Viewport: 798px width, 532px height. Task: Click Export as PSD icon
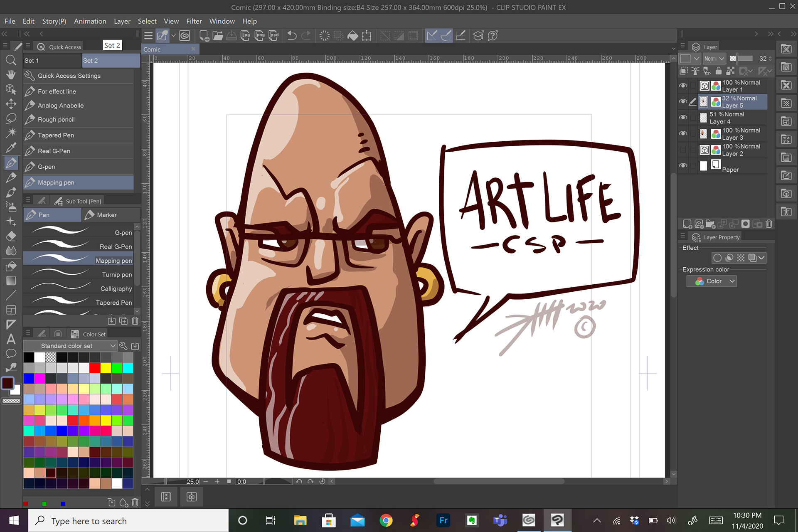coord(274,36)
